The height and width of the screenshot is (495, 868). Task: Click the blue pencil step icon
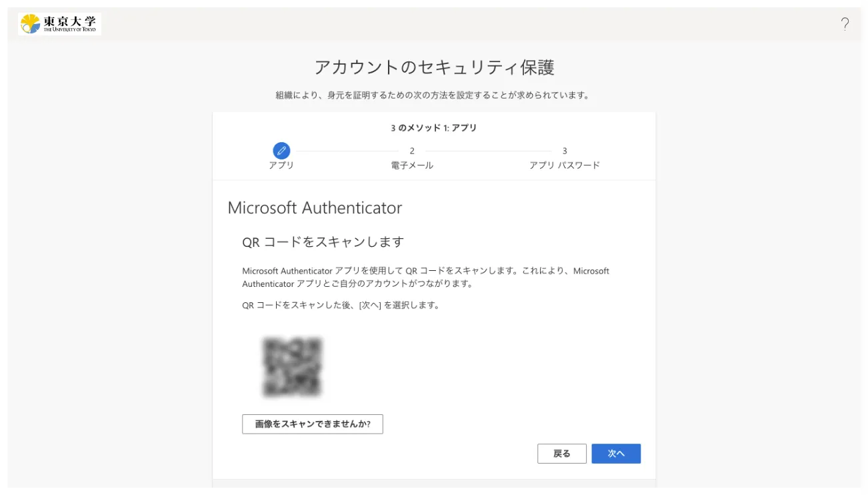pos(281,151)
